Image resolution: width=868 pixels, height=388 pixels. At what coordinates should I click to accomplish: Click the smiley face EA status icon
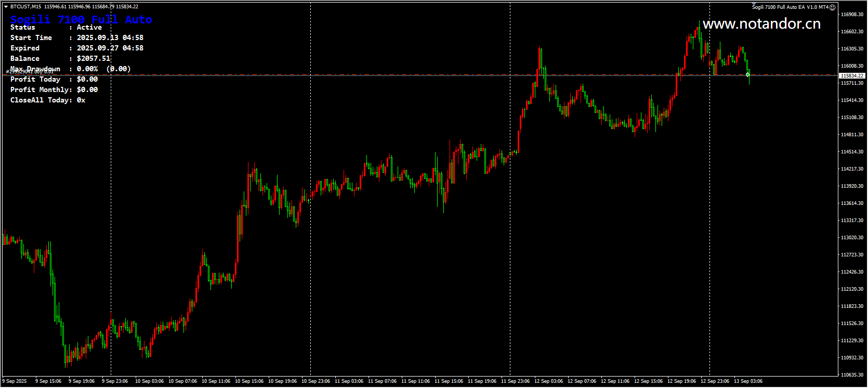tap(832, 7)
